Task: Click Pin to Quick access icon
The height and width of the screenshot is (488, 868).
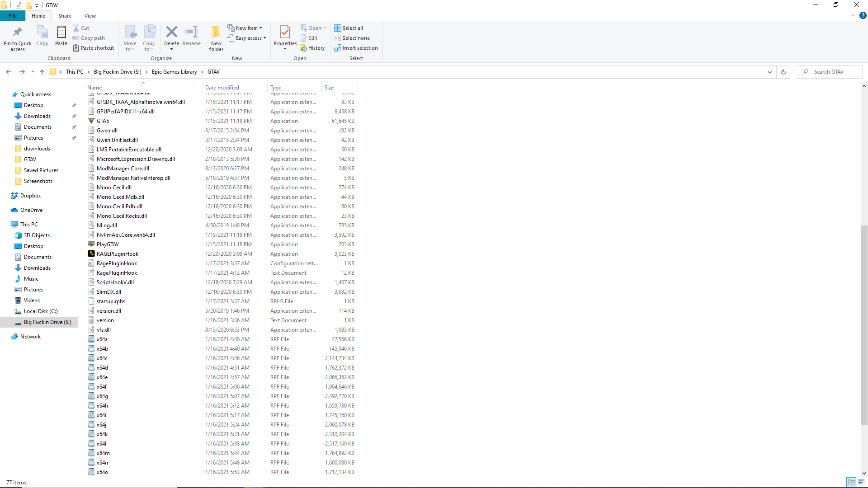Action: point(18,38)
